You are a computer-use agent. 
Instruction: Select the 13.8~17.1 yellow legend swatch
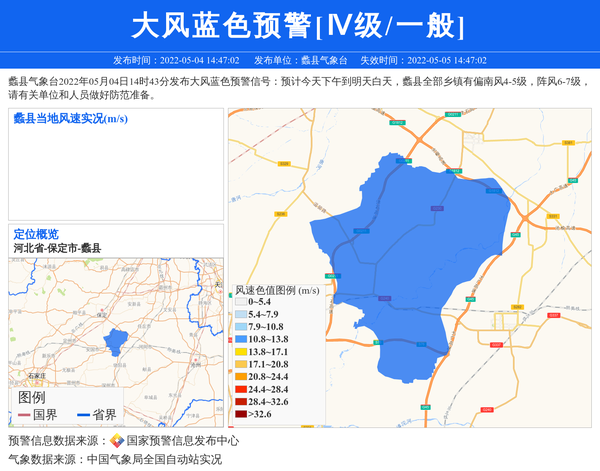(241, 352)
